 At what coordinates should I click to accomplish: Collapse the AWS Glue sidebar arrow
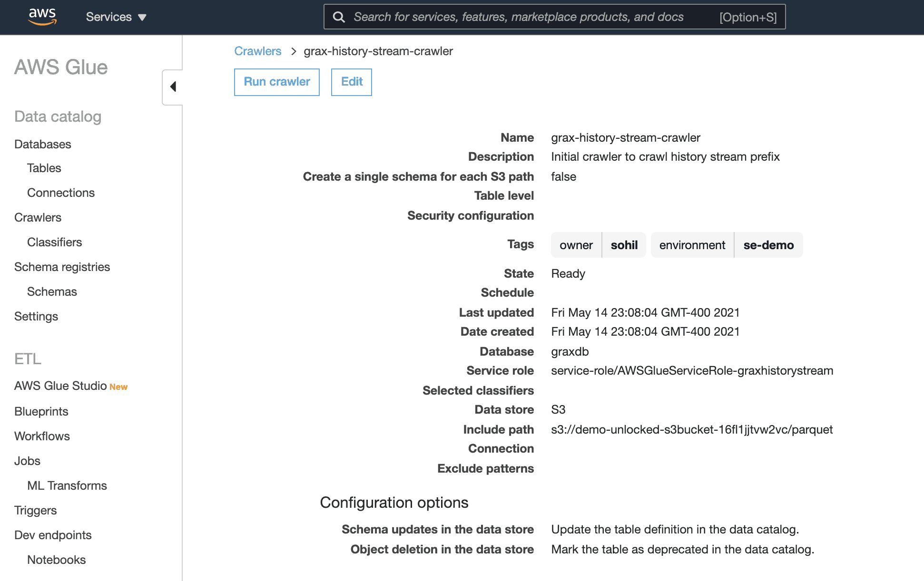coord(173,87)
